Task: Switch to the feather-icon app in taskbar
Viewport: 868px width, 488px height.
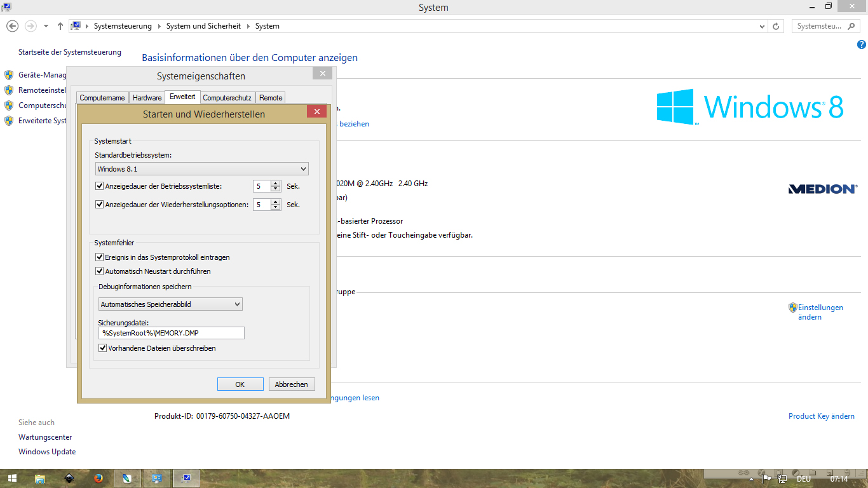Action: coord(128,478)
